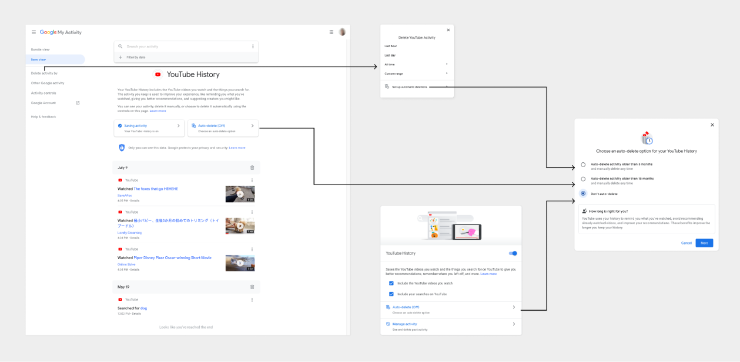Image resolution: width=740 pixels, height=362 pixels.
Task: Open the Google apps grid icon
Action: tap(331, 32)
